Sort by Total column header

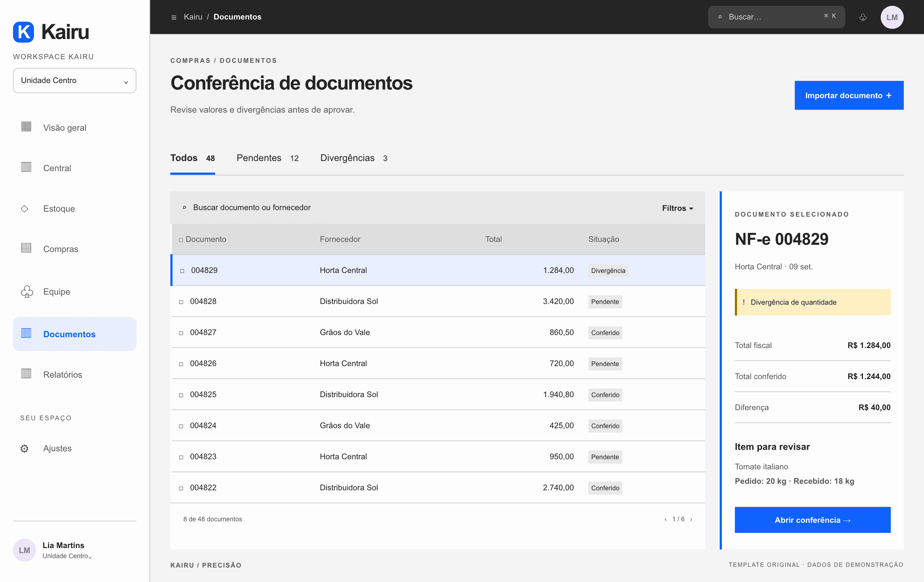pos(493,239)
